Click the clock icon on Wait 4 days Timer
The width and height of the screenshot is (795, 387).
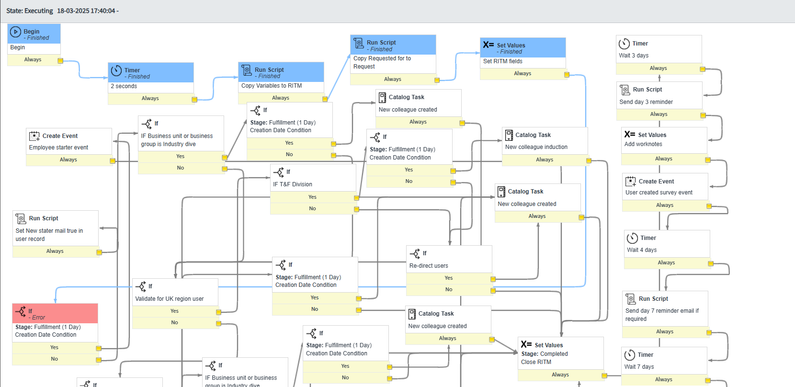pos(632,238)
